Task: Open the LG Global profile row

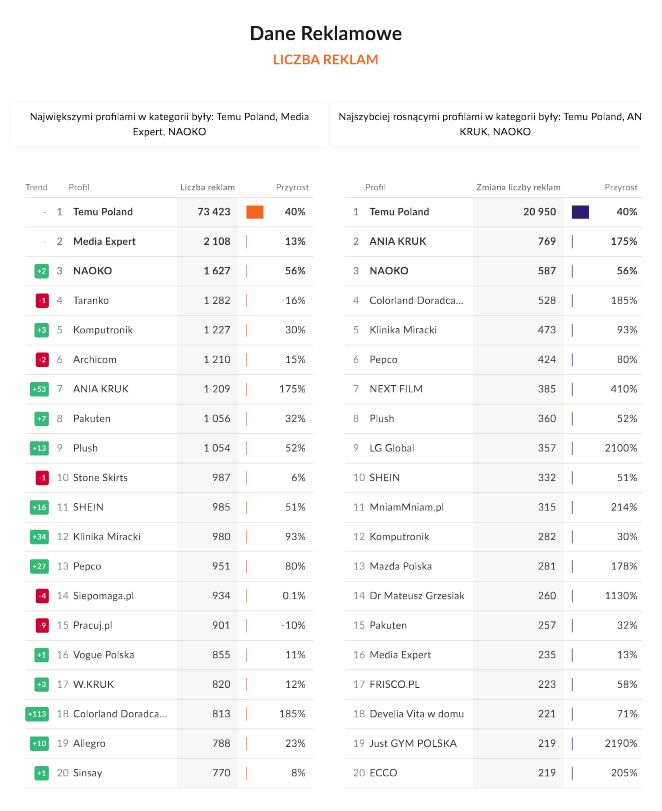Action: point(392,448)
